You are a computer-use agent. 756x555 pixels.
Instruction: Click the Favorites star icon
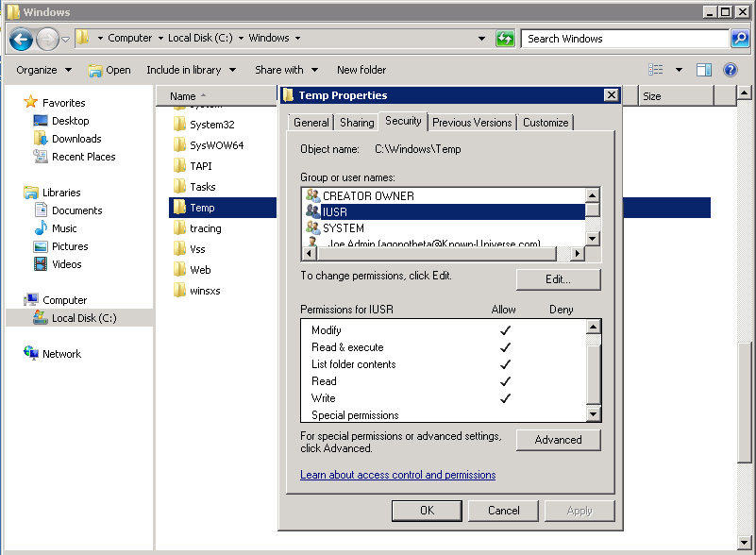[31, 102]
